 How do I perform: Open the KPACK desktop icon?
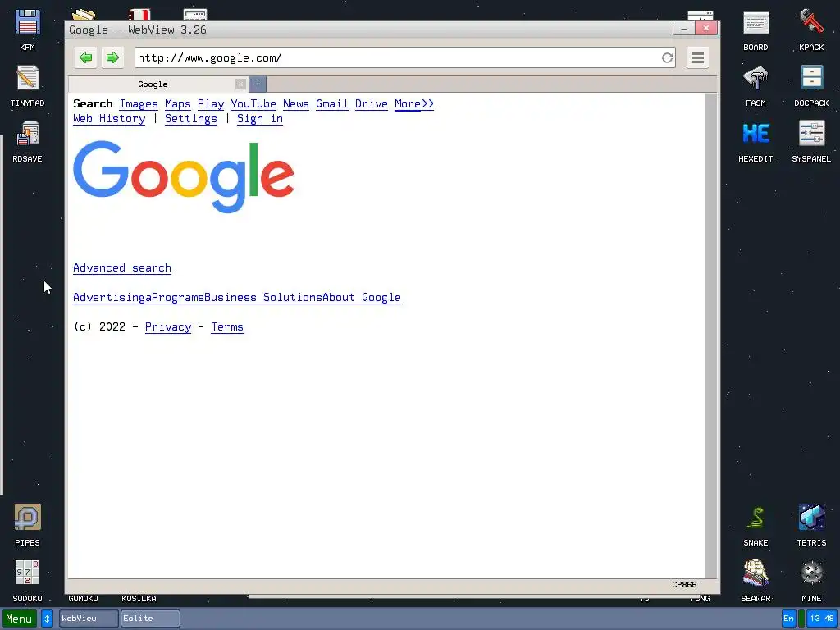pos(811,30)
